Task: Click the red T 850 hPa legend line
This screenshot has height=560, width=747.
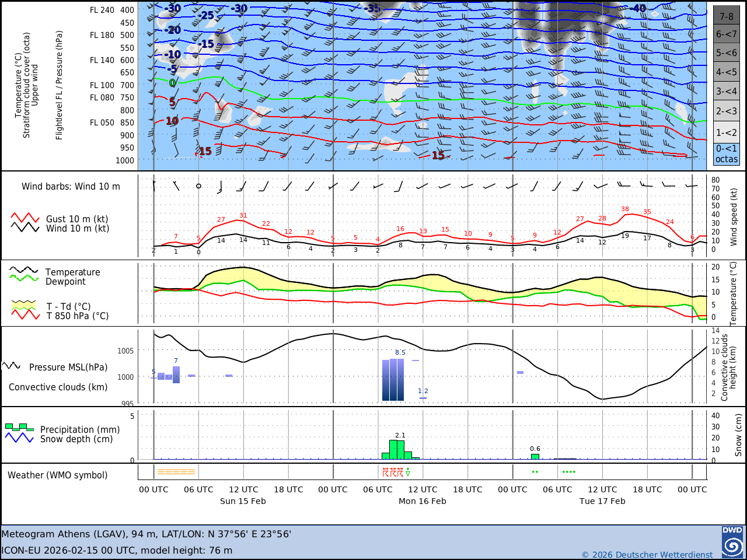Action: [x=25, y=314]
